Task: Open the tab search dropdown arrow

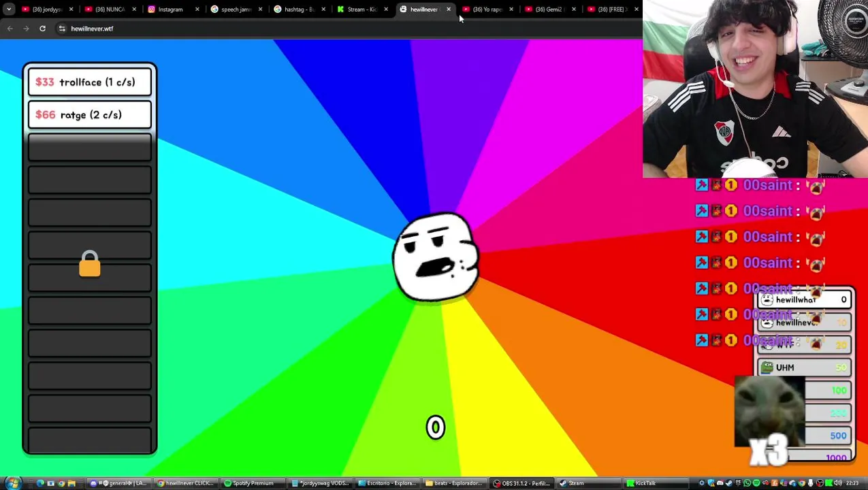Action: [9, 10]
